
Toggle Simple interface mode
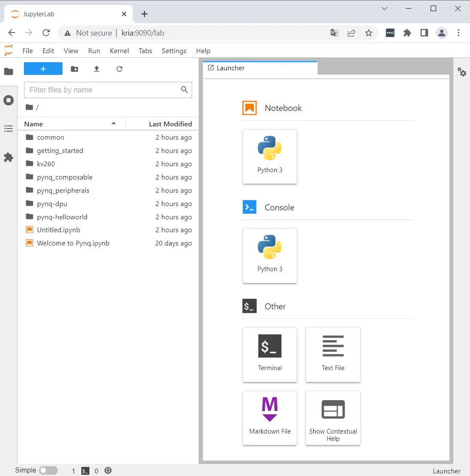tap(48, 470)
